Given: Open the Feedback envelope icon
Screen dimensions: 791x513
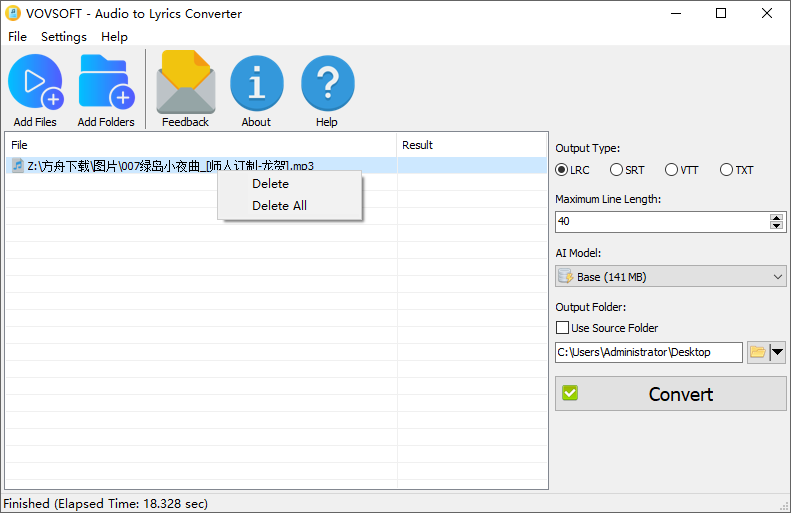Looking at the screenshot, I should [186, 82].
